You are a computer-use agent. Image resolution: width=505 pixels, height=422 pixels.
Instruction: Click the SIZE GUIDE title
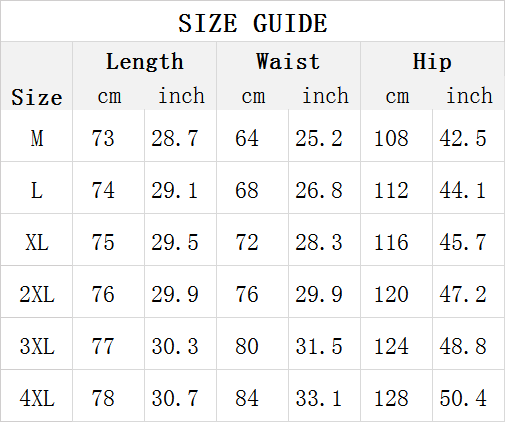[253, 23]
